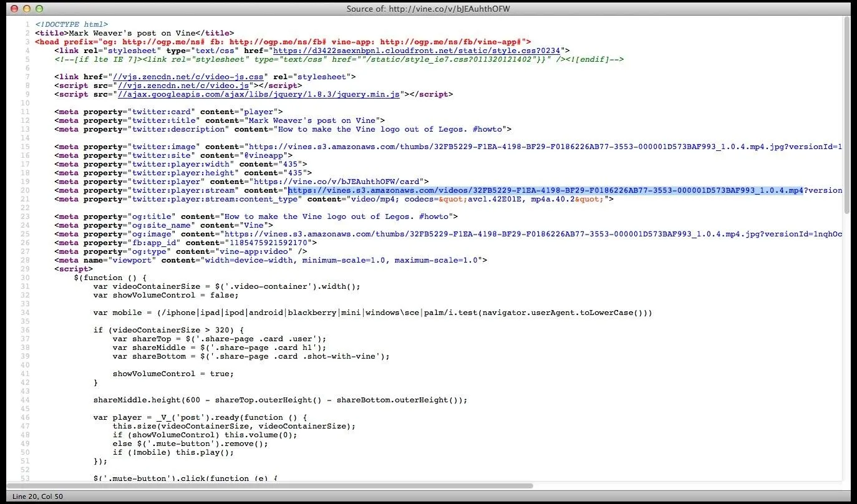Click the 'var videoContainerSize' line
The height and width of the screenshot is (504, 857).
pos(227,286)
